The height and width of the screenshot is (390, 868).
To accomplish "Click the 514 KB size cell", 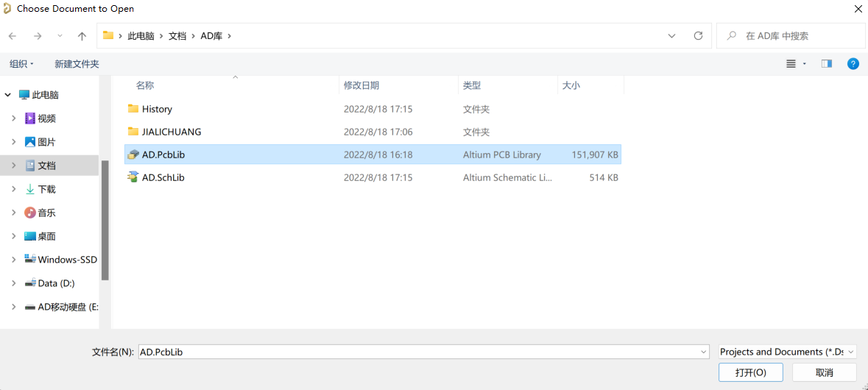I will pyautogui.click(x=604, y=177).
